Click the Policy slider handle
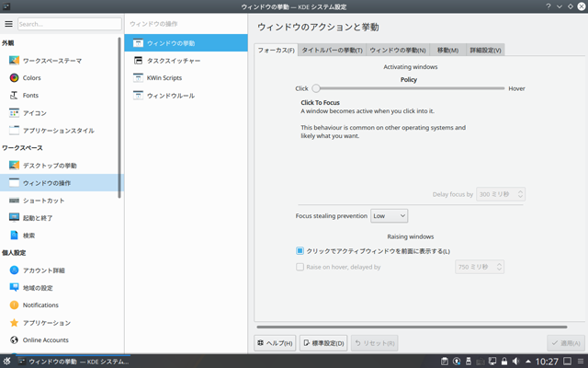Image resolution: width=588 pixels, height=368 pixels. pos(316,88)
